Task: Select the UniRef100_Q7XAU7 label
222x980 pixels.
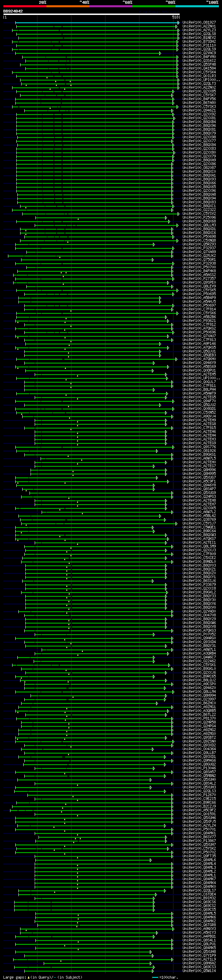Action: (199, 336)
